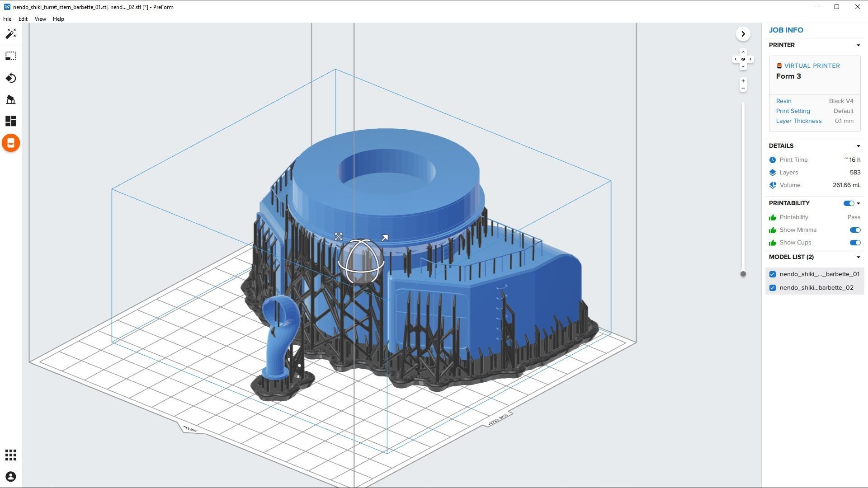Select the Size tool icon
The image size is (868, 488).
[x=11, y=56]
